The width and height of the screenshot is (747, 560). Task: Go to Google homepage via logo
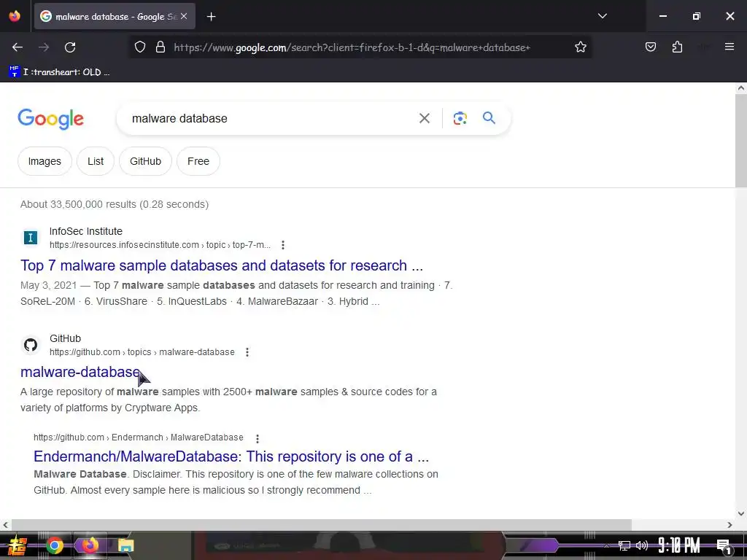click(50, 119)
